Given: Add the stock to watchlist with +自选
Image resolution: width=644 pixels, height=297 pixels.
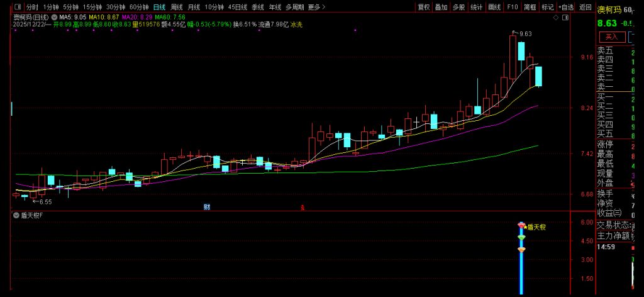Looking at the screenshot, I should coord(565,7).
